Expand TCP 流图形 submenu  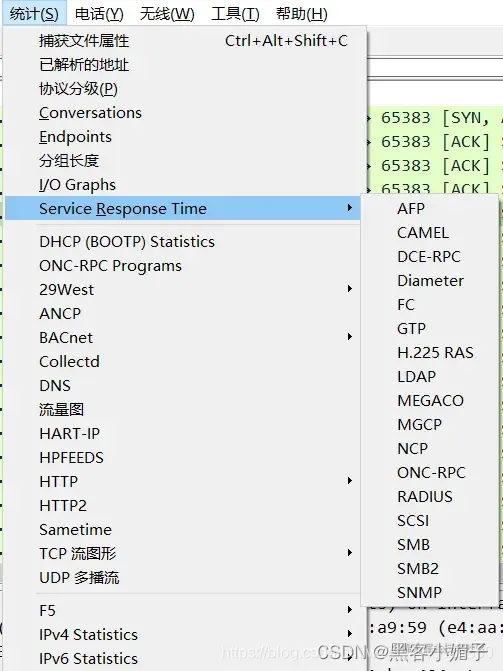183,553
